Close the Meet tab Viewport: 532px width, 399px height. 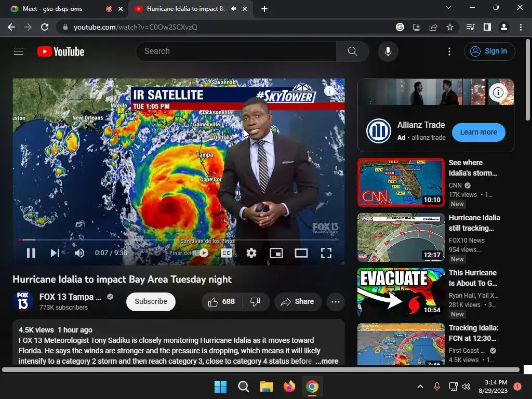pyautogui.click(x=121, y=9)
